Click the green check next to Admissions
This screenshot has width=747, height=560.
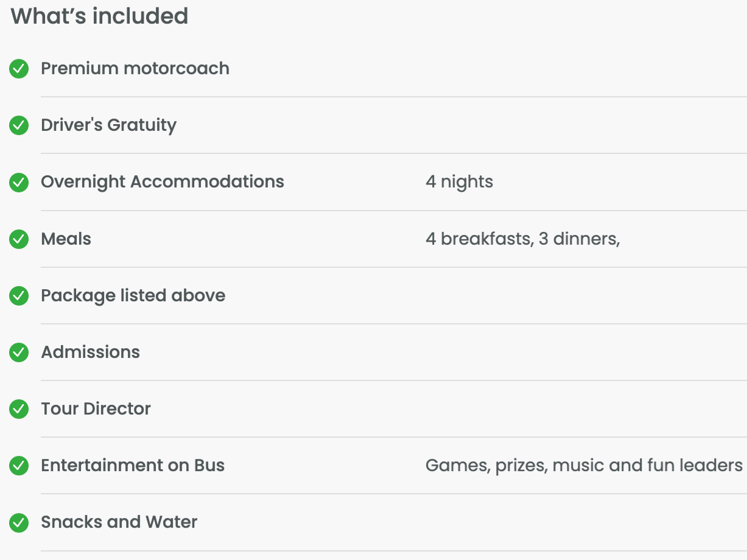tap(19, 352)
